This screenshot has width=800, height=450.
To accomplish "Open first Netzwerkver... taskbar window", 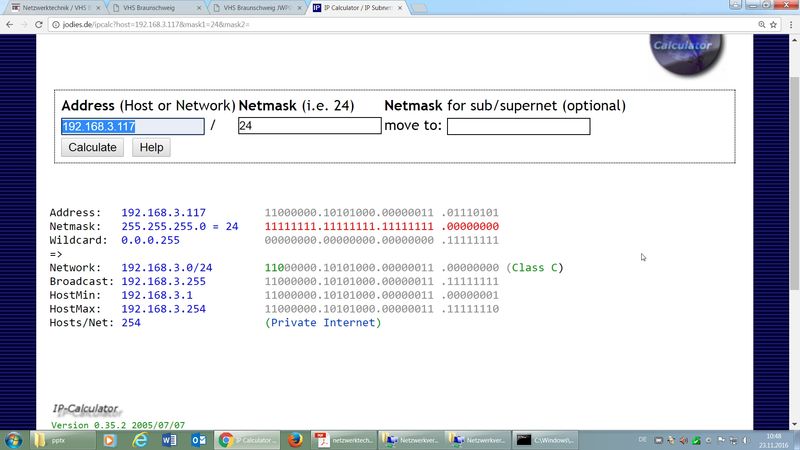I will [411, 440].
